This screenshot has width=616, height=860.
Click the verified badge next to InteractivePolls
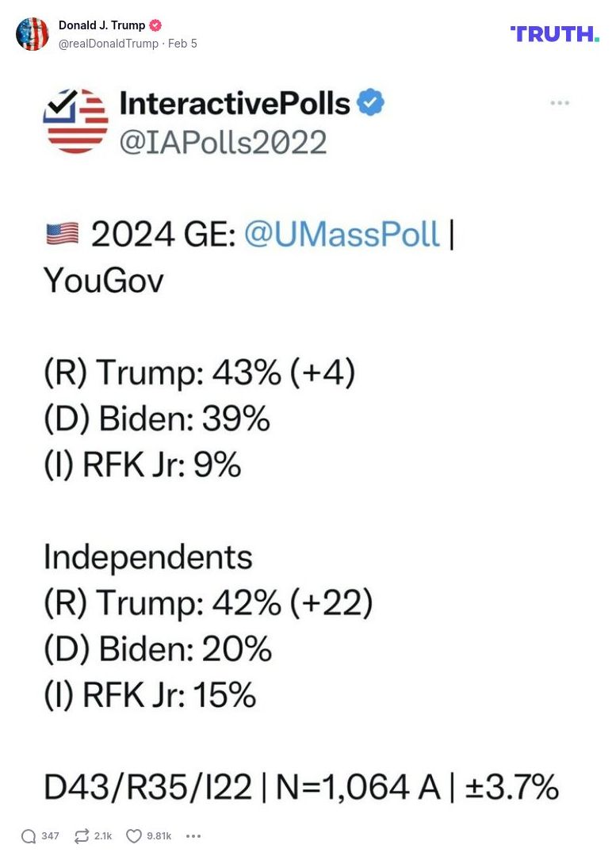pos(369,101)
